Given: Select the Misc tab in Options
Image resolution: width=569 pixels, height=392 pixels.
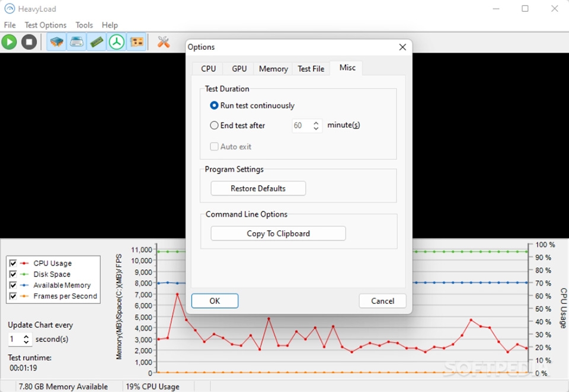Looking at the screenshot, I should [x=347, y=68].
